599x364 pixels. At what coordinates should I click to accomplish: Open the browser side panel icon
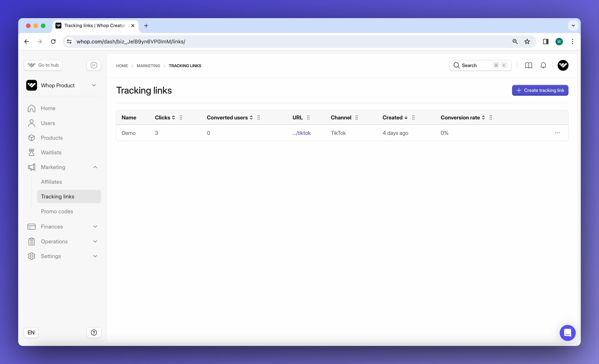pos(546,41)
